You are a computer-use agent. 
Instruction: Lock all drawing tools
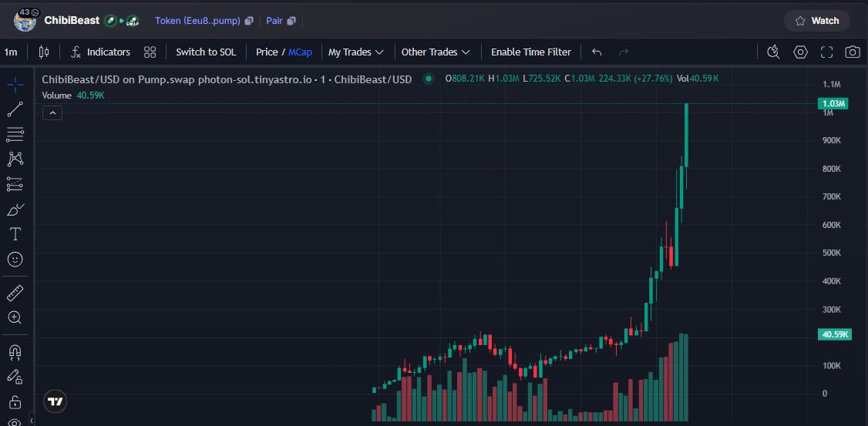[15, 401]
